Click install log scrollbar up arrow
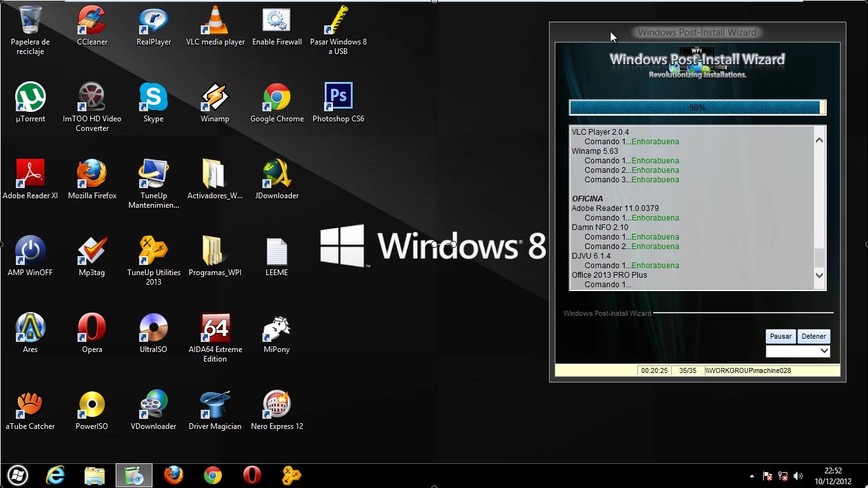This screenshot has width=868, height=488. 819,140
